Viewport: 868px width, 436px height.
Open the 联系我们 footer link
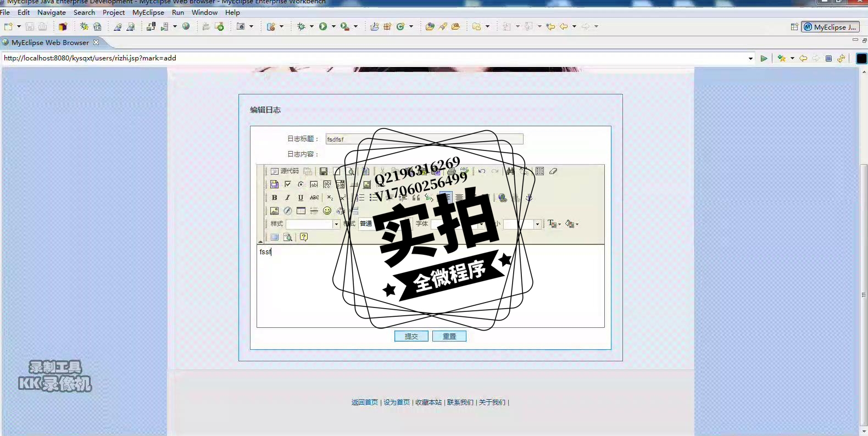pyautogui.click(x=460, y=403)
